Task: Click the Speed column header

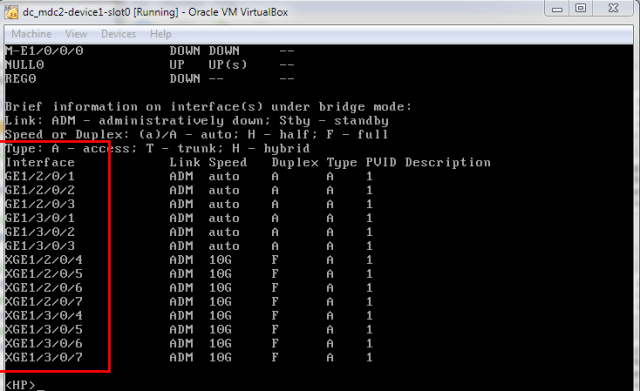Action: 228,162
